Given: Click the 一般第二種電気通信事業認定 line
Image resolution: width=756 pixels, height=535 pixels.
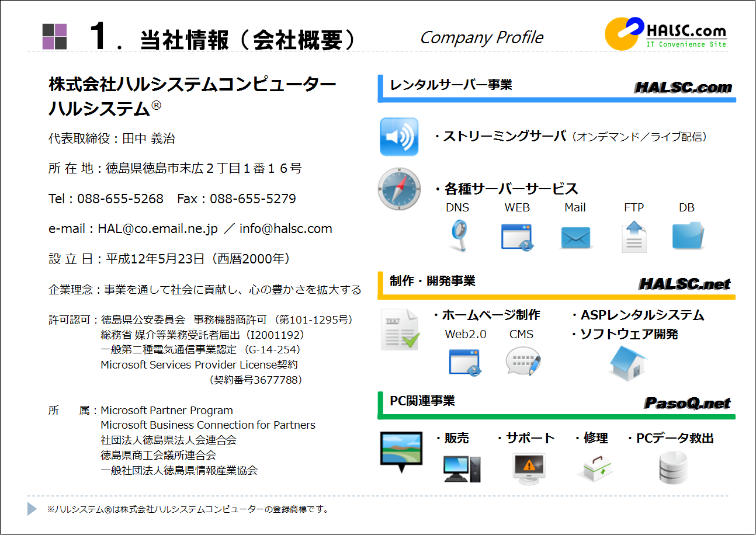Looking at the screenshot, I should pos(200,350).
